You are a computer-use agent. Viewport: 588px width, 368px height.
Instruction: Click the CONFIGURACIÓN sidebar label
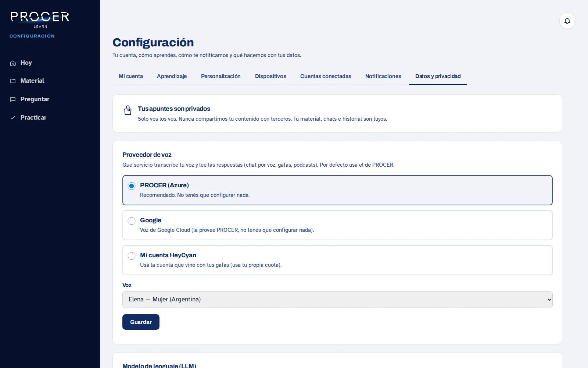point(32,36)
